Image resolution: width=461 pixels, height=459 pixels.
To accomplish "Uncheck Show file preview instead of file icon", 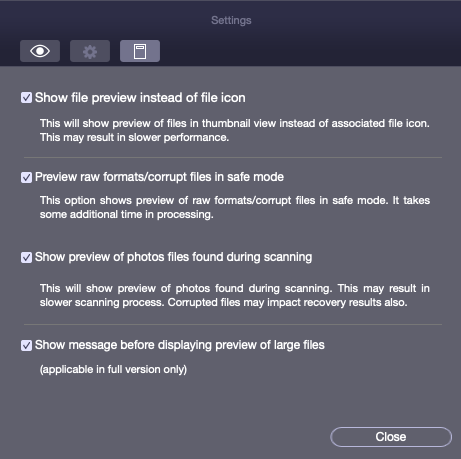I will click(26, 98).
